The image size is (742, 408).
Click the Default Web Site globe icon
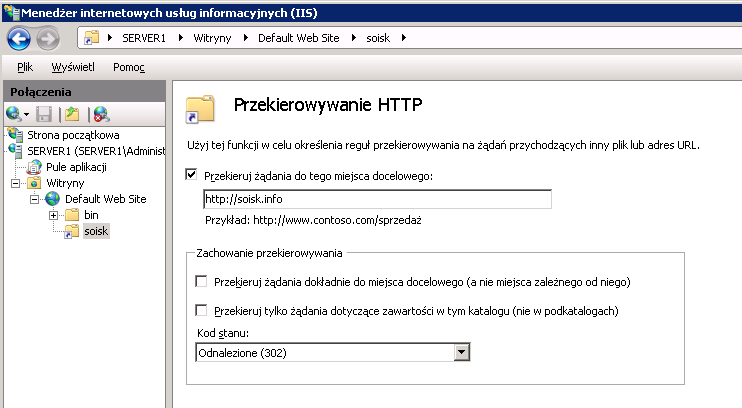pyautogui.click(x=53, y=199)
